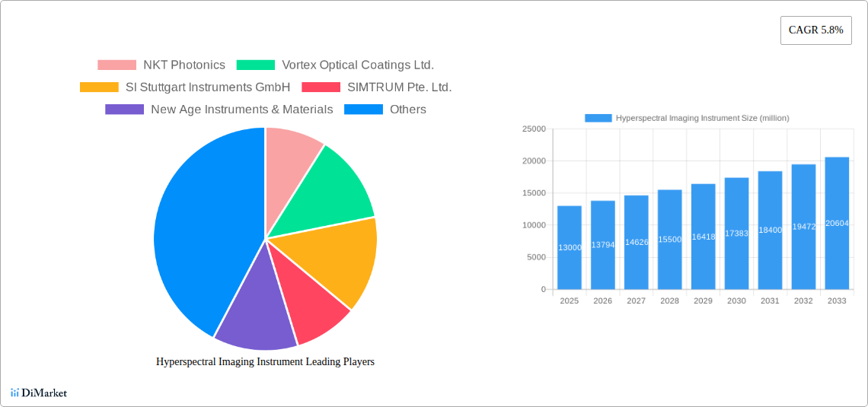
Task: Toggle Hyperspectral Imaging Instrument Size legend
Action: 687,118
